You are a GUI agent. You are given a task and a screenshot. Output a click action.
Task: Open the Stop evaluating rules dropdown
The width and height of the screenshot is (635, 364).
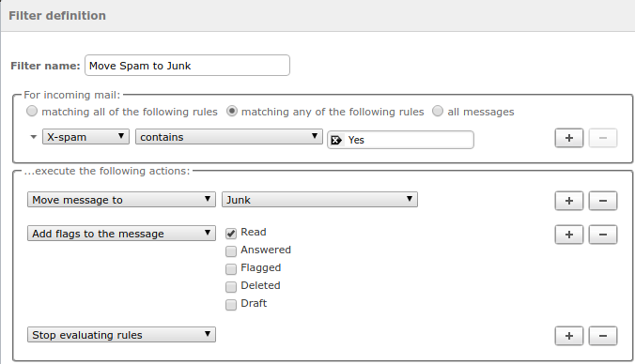pos(121,335)
